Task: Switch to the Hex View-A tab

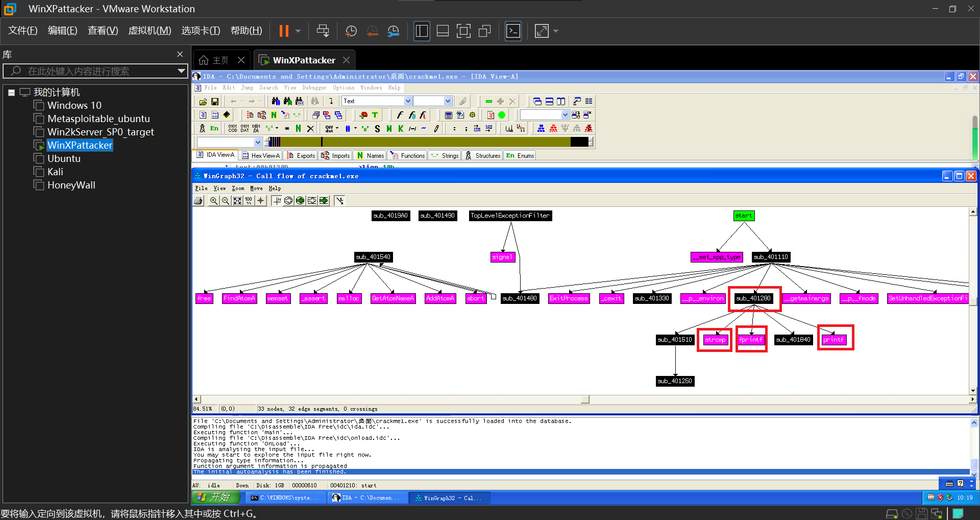Action: (261, 156)
